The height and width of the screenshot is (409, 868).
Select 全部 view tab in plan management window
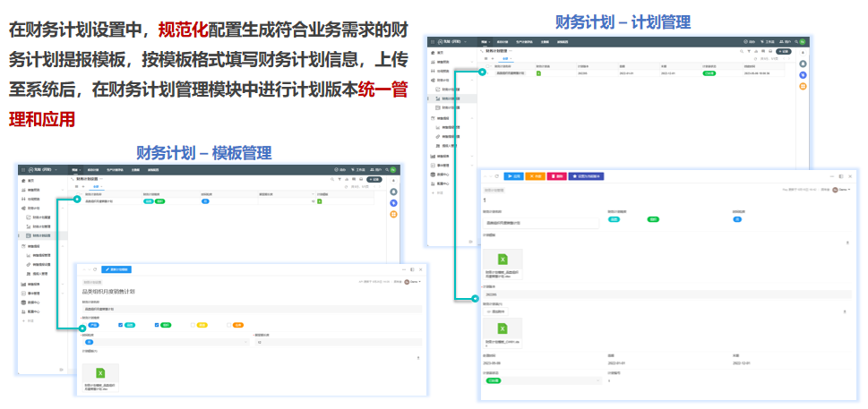(x=505, y=58)
